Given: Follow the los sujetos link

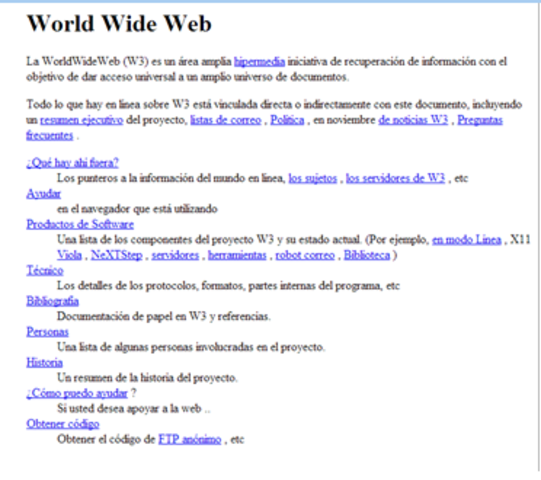Looking at the screenshot, I should pos(313,178).
